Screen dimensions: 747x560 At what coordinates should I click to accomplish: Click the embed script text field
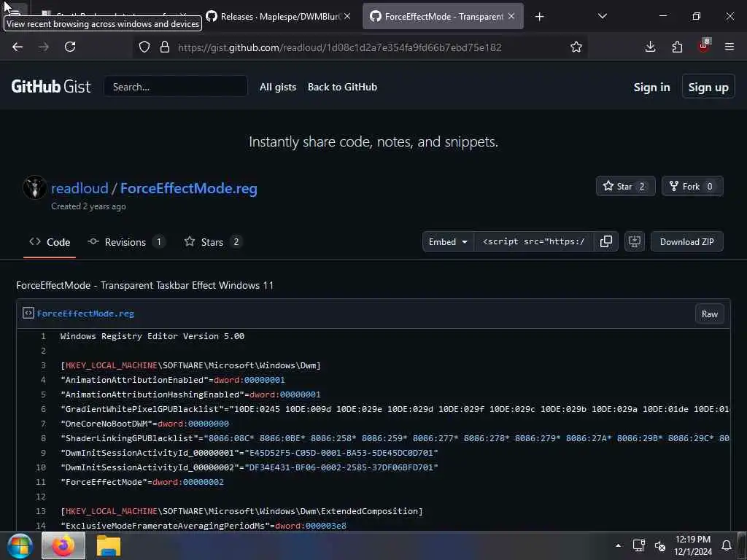[x=534, y=241]
